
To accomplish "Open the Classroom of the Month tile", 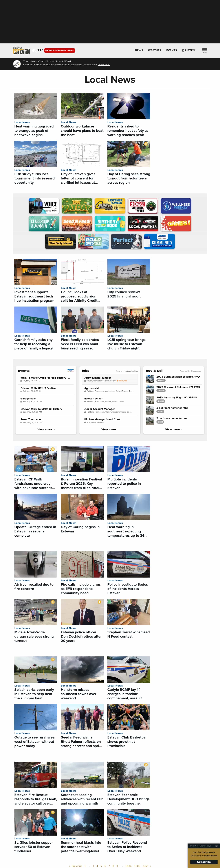I will 44,224.
